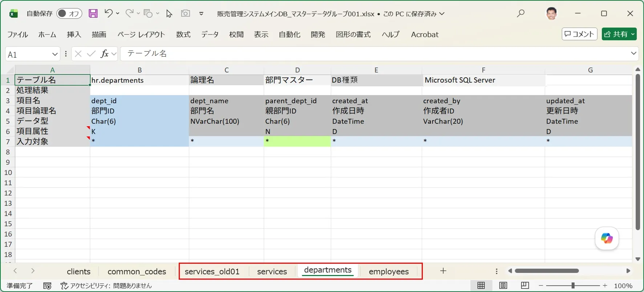Click the Redo icon
This screenshot has width=644, height=292.
(129, 13)
